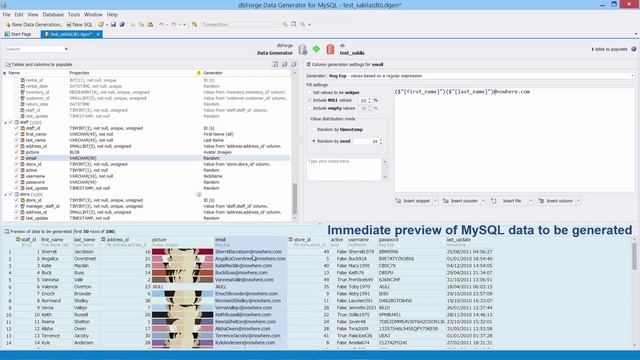Screen dimensions: 640x360
Task: Click the Save disk icon in toolbar
Action: (113, 24)
